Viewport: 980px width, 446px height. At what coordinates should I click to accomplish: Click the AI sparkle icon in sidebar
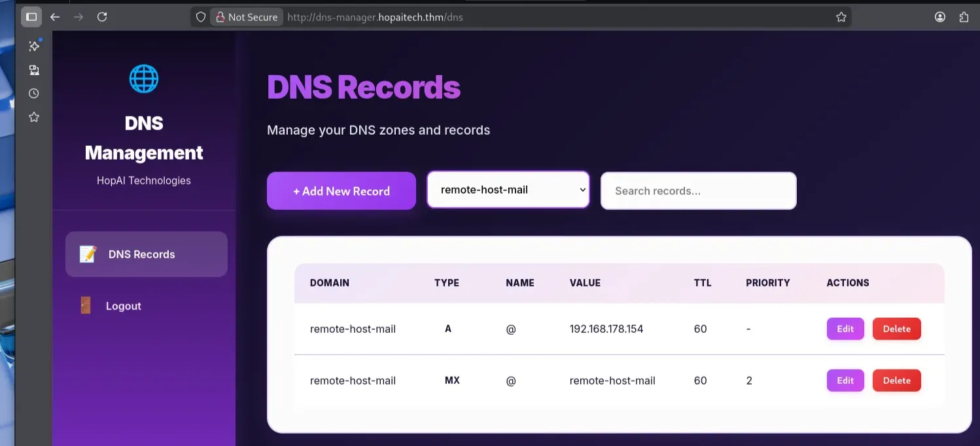coord(34,46)
